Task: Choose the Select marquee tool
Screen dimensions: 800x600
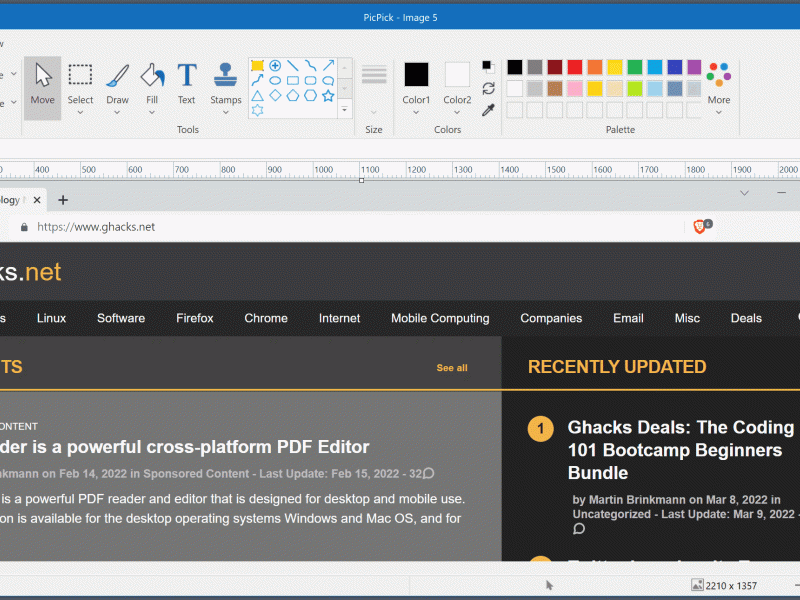Action: pyautogui.click(x=80, y=83)
